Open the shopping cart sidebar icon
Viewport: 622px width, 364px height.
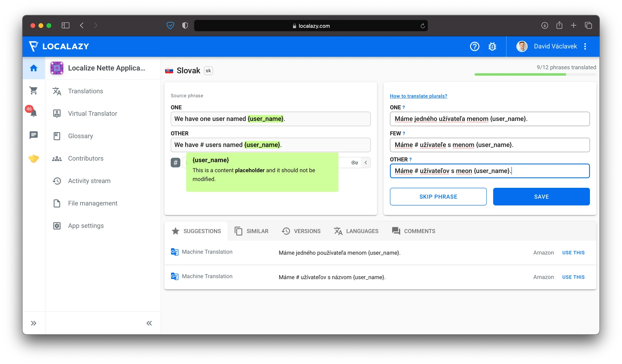(x=34, y=90)
